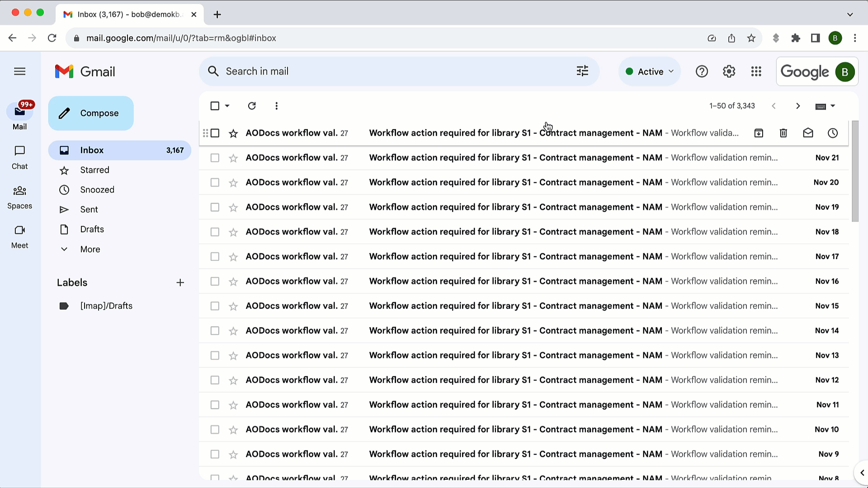Reload the browser page
The width and height of the screenshot is (868, 488).
(x=52, y=38)
